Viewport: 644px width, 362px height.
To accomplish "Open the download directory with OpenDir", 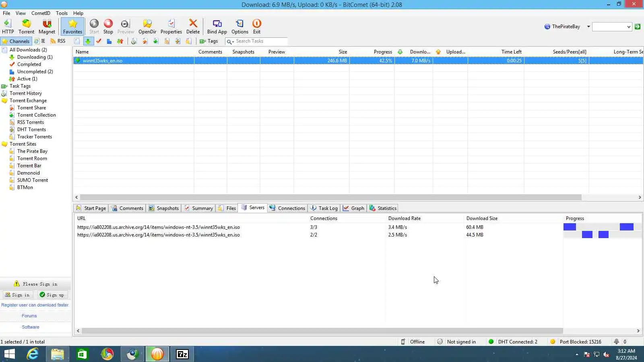I will click(x=147, y=27).
